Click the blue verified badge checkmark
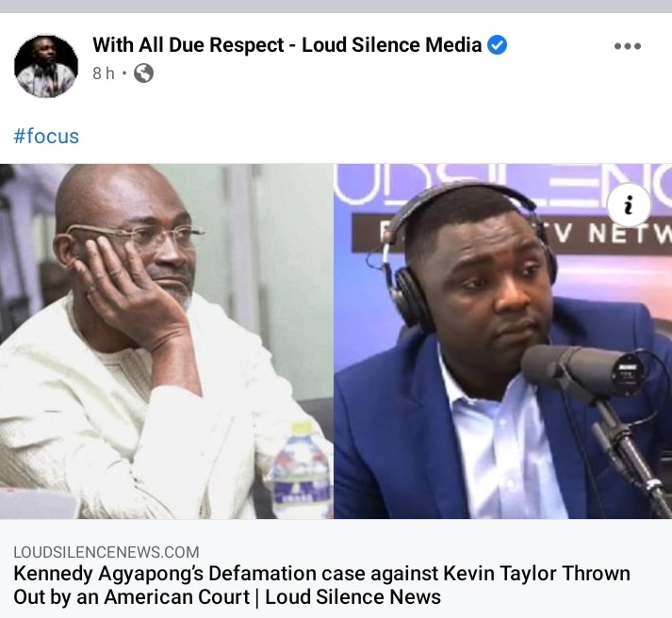Viewport: 672px width, 618px height. point(497,45)
